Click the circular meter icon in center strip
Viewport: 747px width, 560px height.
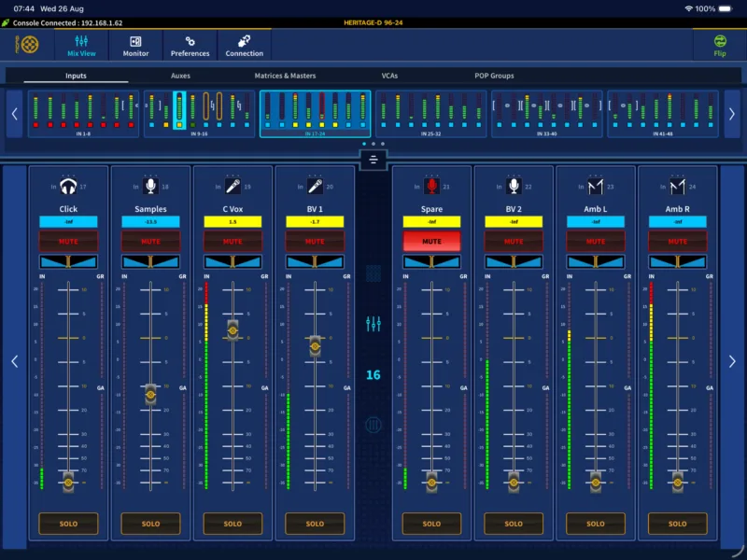click(x=373, y=425)
